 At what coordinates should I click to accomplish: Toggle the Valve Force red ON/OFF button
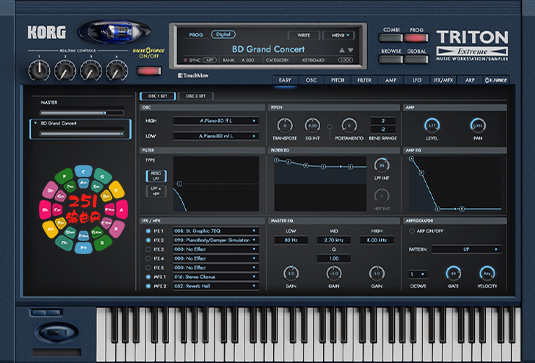[x=149, y=71]
